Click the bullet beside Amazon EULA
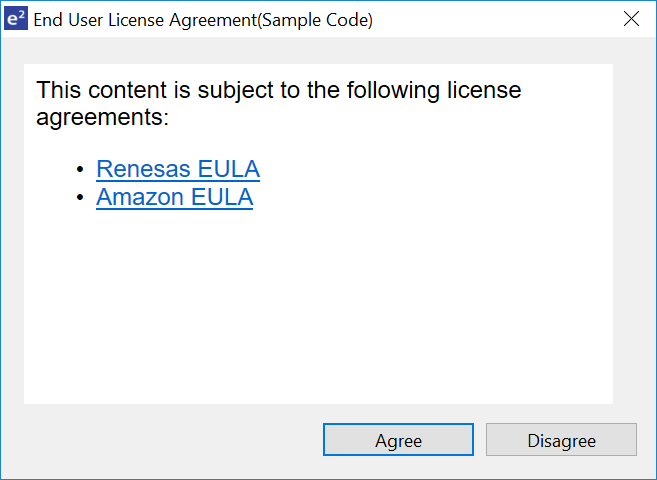657x480 pixels. [x=80, y=198]
